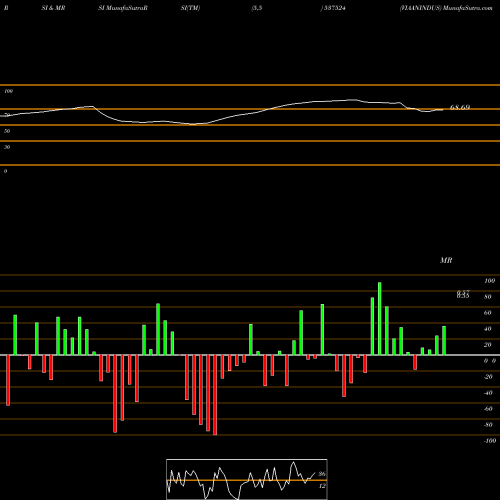Click the RSI axis label 0 at left
The width and height of the screenshot is (500, 500).
point(5,171)
